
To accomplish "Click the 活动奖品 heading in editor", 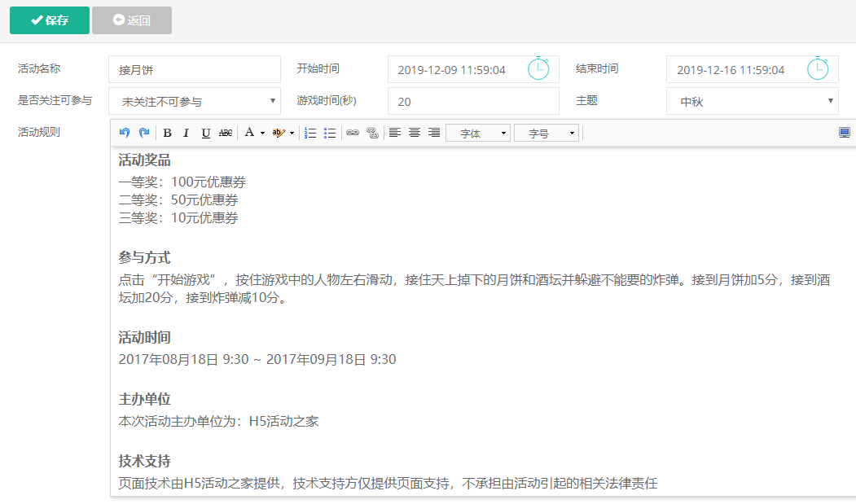I will tap(145, 160).
